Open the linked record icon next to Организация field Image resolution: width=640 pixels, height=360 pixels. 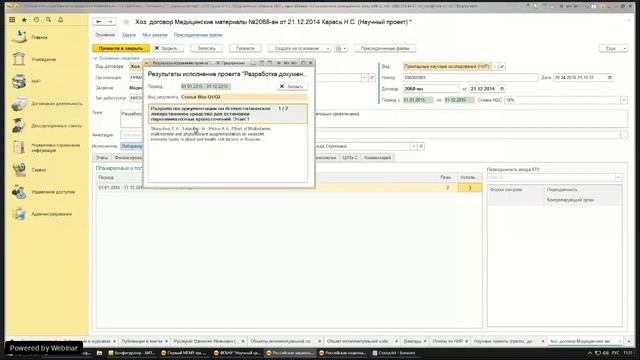[372, 78]
